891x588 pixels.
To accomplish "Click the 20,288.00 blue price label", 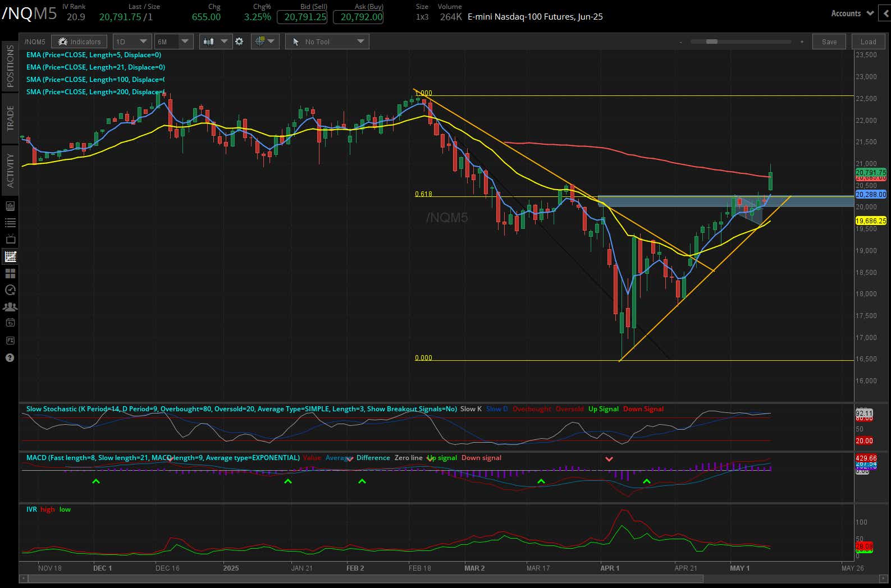I will 871,195.
